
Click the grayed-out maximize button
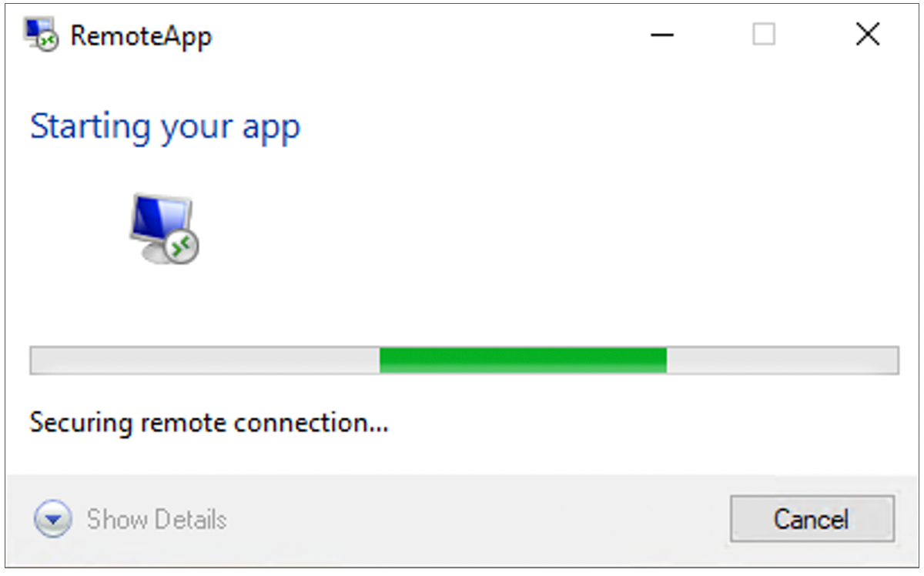point(764,35)
